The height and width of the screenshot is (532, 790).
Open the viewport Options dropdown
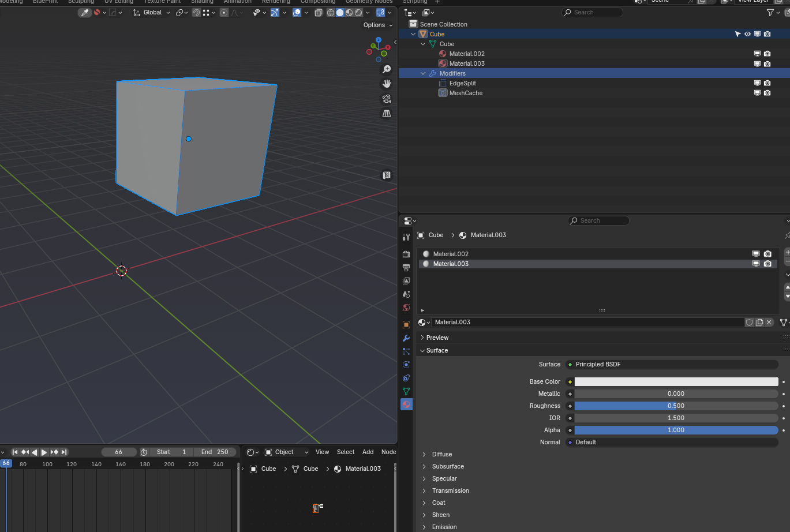tap(378, 25)
